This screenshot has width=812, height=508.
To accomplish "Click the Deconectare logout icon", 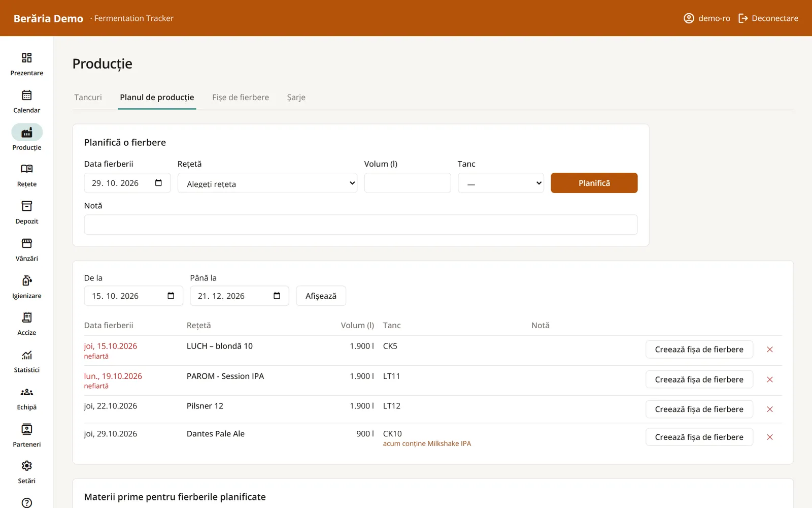I will coord(743,18).
